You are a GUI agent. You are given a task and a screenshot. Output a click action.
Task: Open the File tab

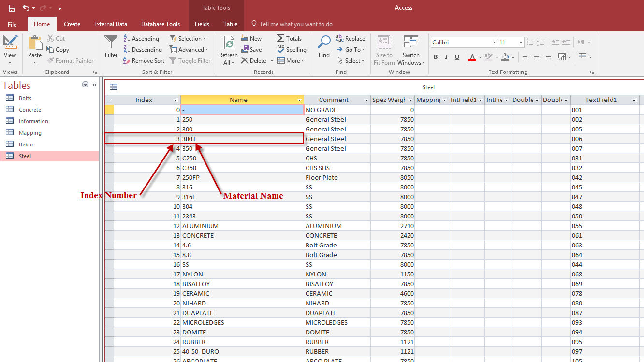tap(12, 24)
